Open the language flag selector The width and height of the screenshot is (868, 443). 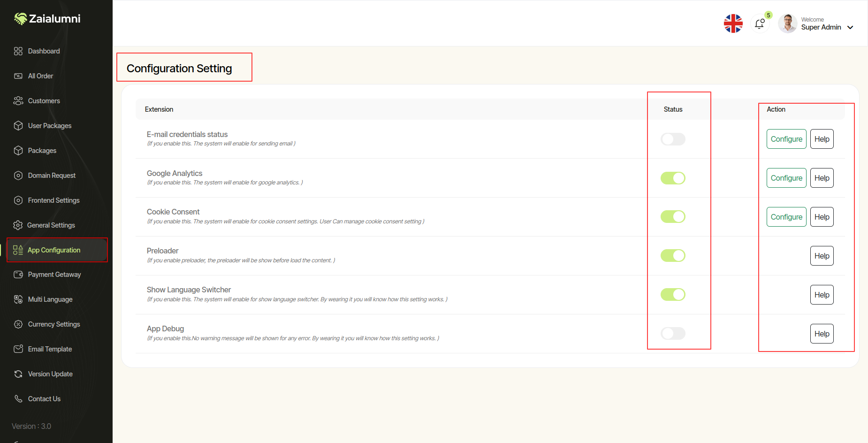[x=733, y=23]
